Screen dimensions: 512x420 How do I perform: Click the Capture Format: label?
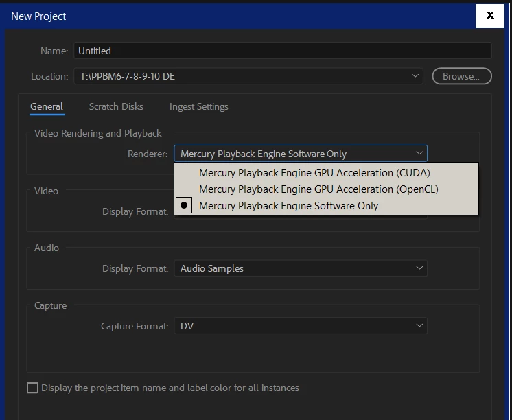coord(135,326)
